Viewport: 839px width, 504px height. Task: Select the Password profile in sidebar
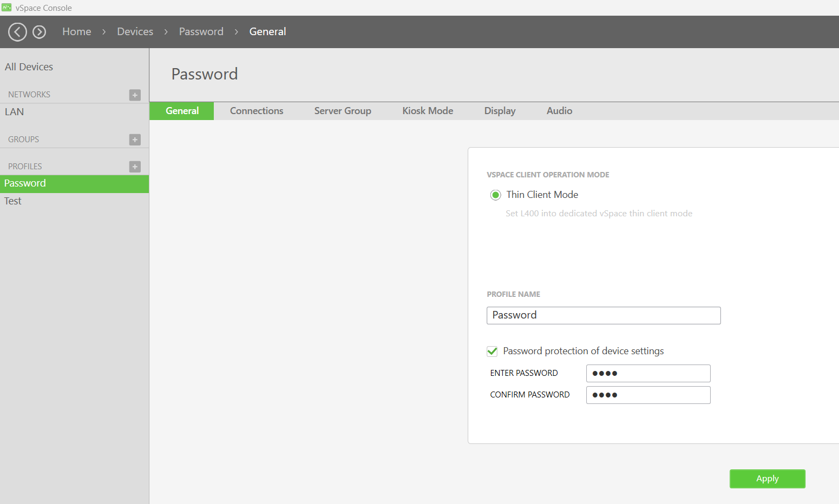[x=74, y=184]
